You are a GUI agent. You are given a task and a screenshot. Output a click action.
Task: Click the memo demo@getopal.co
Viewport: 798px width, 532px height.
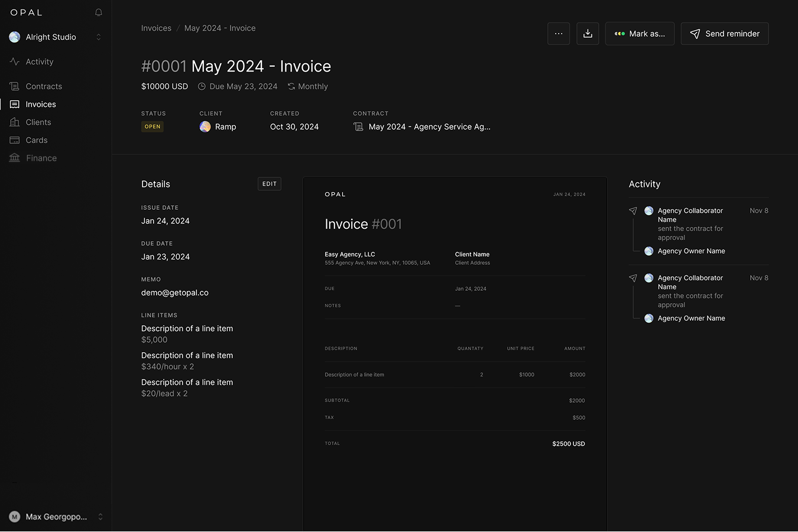click(x=175, y=293)
